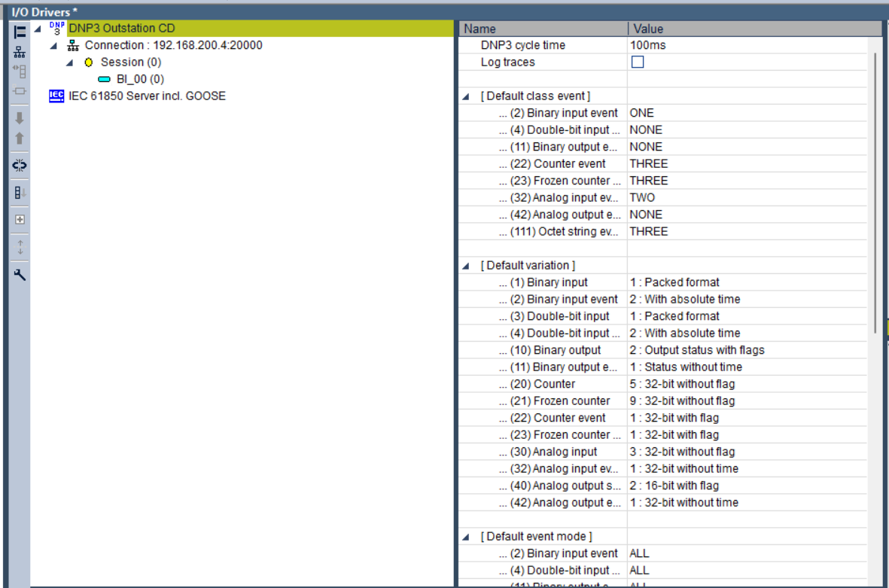Collapse the Default class event group

click(x=466, y=96)
